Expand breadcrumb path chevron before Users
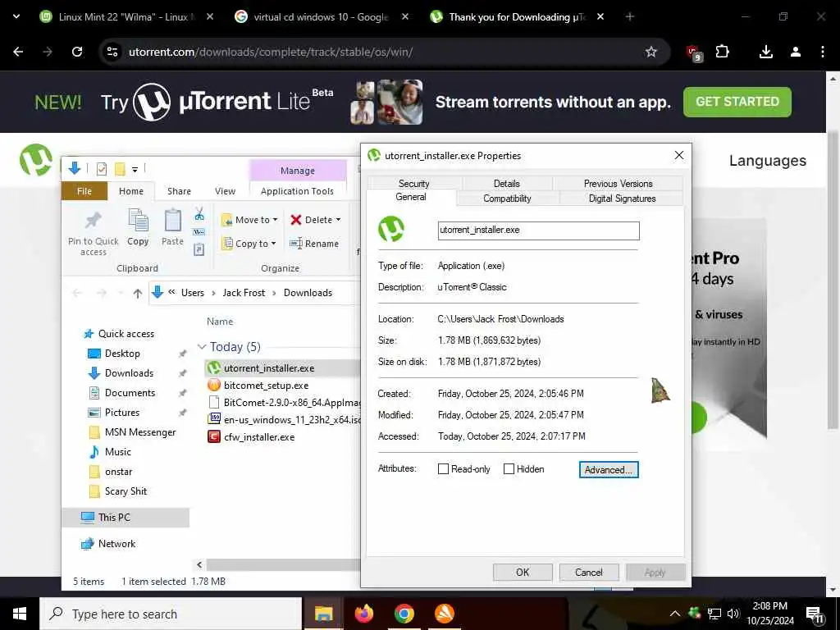Screen dimensions: 840x630 coord(172,293)
